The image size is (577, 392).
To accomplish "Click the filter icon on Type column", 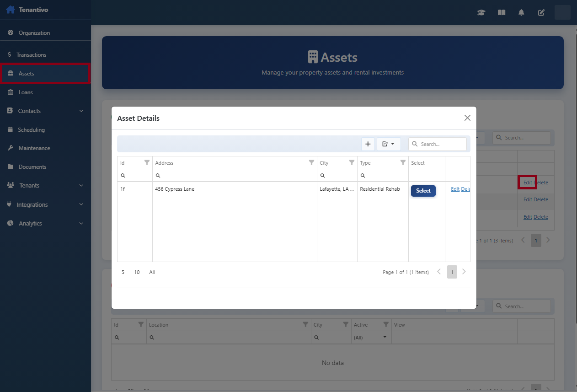I will [403, 162].
